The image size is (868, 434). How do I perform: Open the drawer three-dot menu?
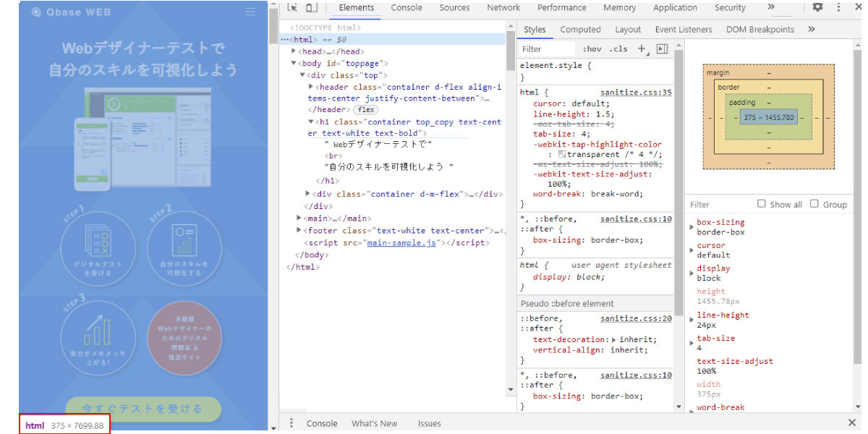coord(292,423)
